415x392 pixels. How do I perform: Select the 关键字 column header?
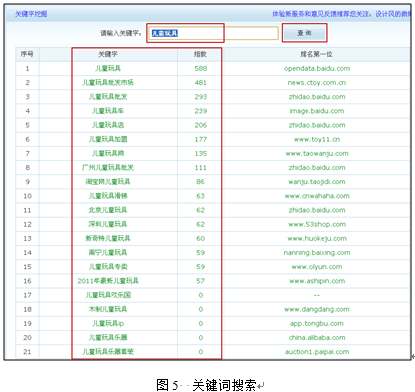pyautogui.click(x=108, y=54)
